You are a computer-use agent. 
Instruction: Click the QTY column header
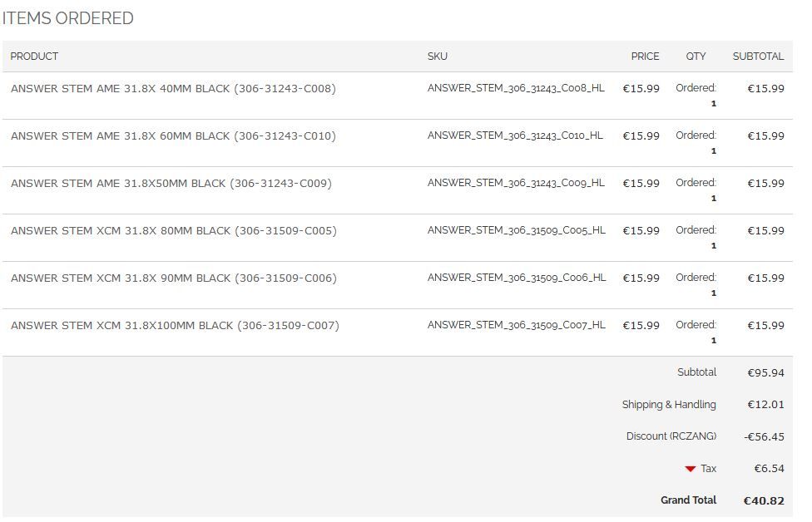point(696,56)
